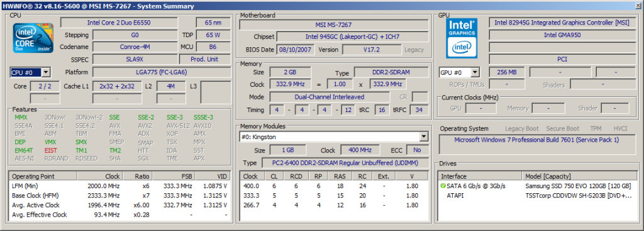Click the TPM indicator

coord(596,128)
